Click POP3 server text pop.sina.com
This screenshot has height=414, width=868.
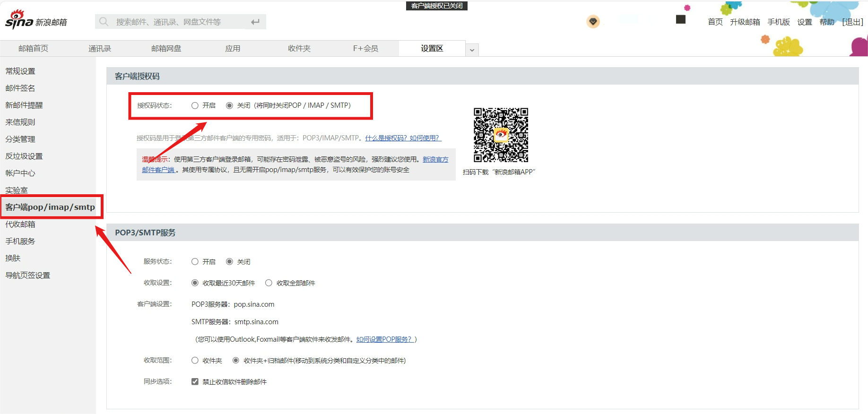coord(254,304)
